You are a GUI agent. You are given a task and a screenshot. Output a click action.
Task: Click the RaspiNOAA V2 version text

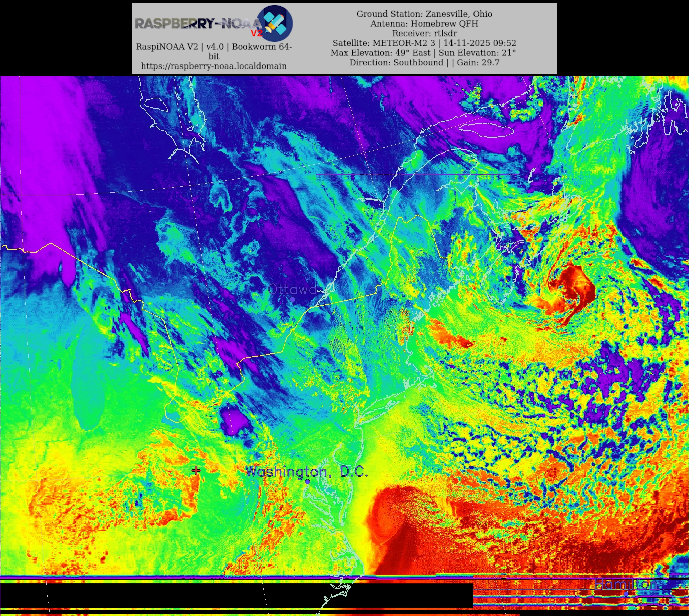[x=214, y=47]
